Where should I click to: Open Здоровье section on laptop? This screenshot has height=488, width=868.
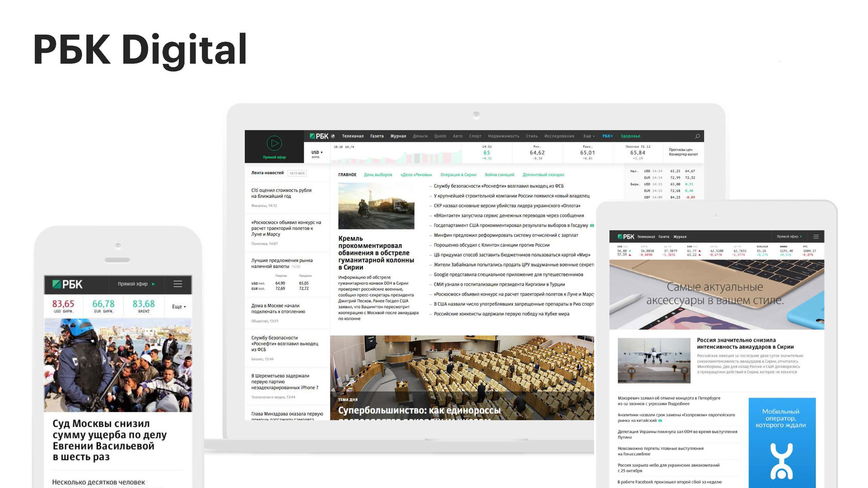click(630, 136)
